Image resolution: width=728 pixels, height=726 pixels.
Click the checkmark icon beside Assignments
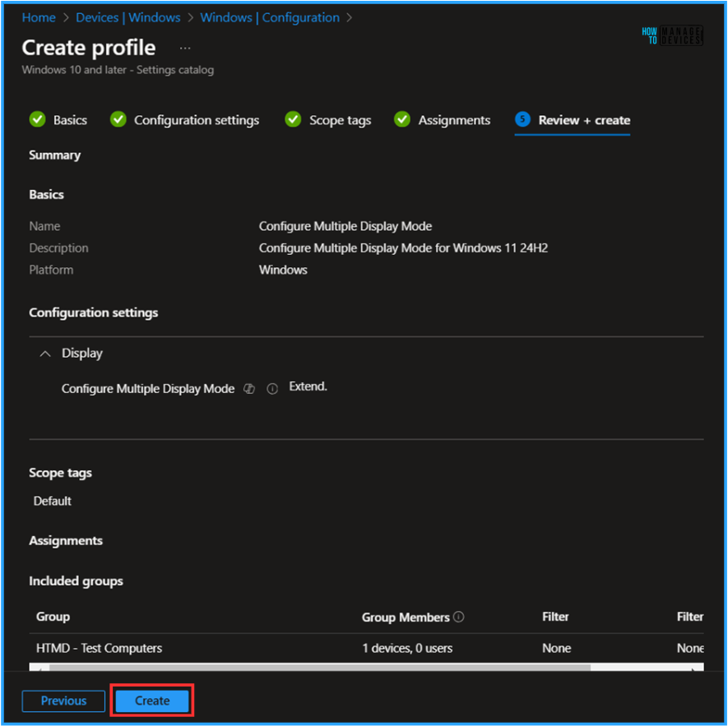click(402, 119)
